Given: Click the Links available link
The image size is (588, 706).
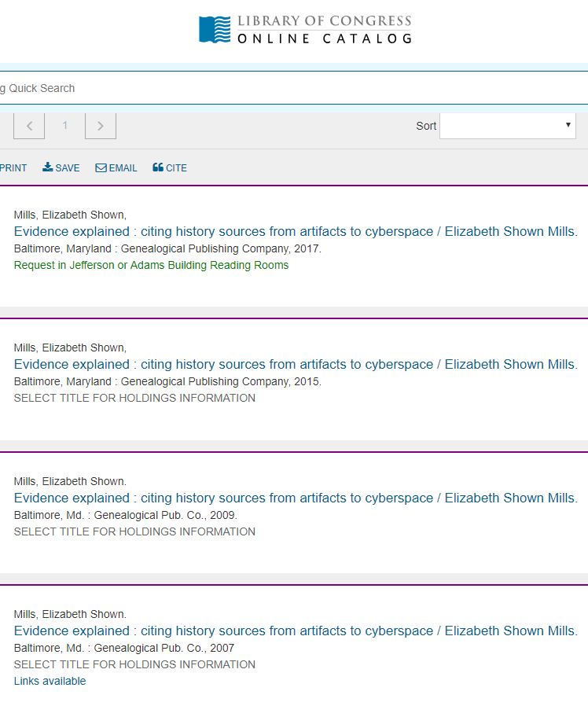Looking at the screenshot, I should (50, 681).
